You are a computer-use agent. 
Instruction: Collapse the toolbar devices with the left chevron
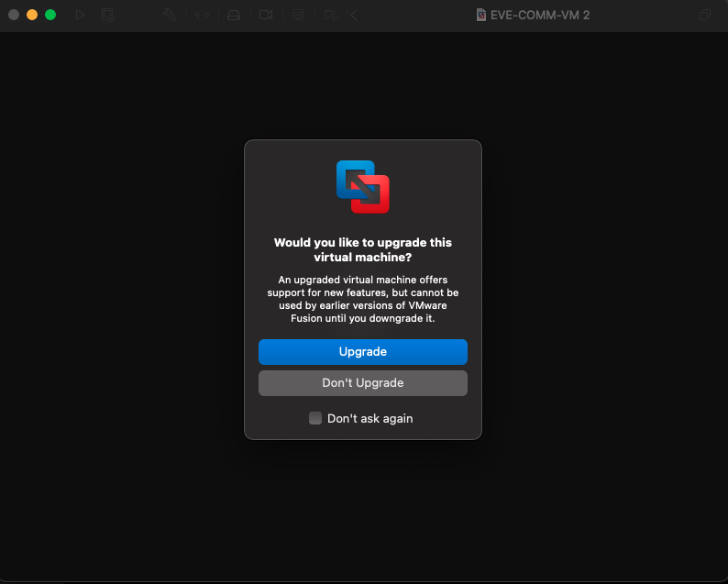(x=354, y=15)
